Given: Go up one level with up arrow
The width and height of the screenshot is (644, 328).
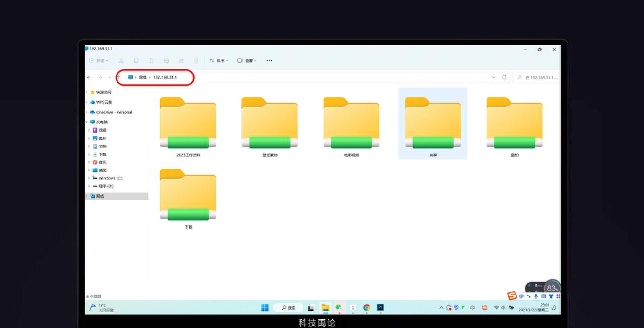Looking at the screenshot, I should coord(119,77).
